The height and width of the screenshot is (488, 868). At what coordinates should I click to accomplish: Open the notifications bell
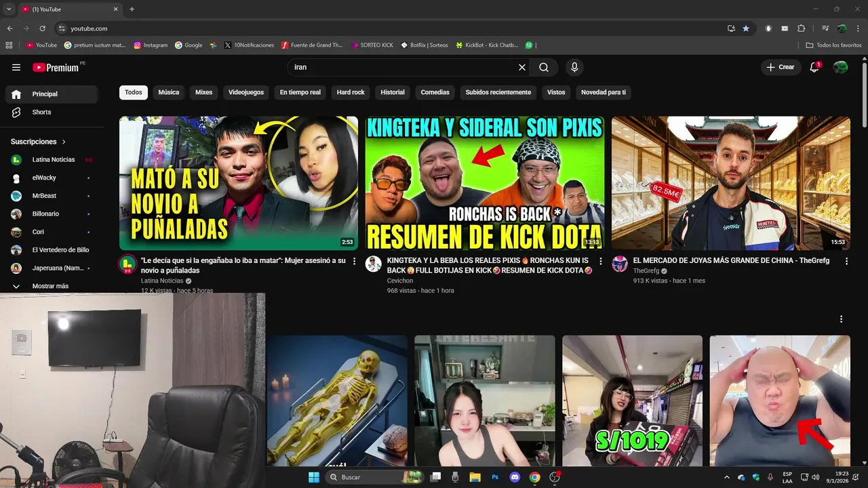tap(815, 67)
